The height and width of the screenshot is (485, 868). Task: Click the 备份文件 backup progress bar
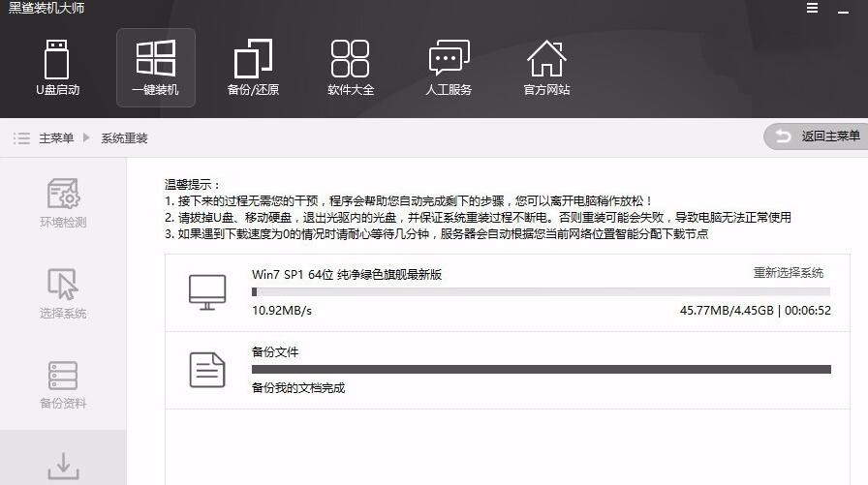(x=541, y=370)
